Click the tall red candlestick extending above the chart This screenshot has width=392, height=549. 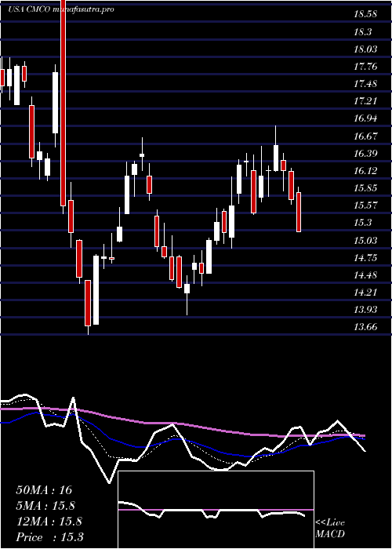(x=63, y=105)
